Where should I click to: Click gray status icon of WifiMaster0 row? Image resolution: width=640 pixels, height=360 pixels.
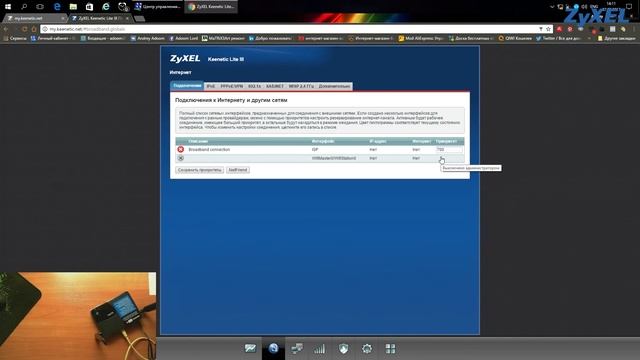181,158
